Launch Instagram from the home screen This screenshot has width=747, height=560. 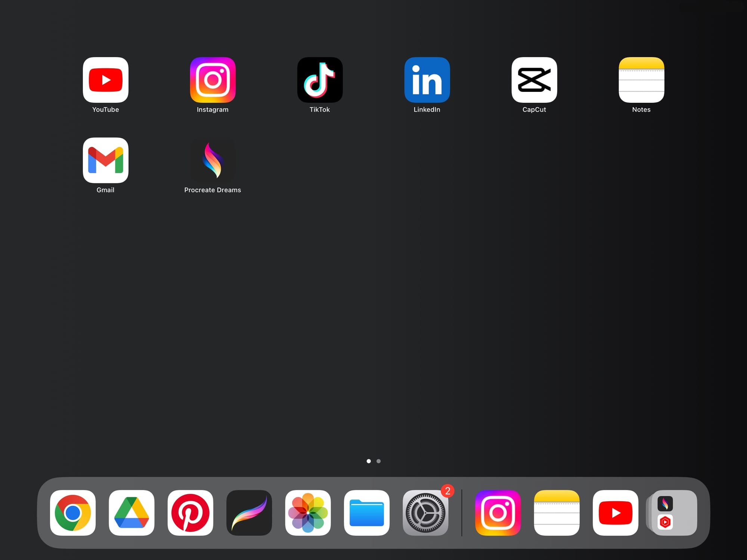click(x=213, y=80)
